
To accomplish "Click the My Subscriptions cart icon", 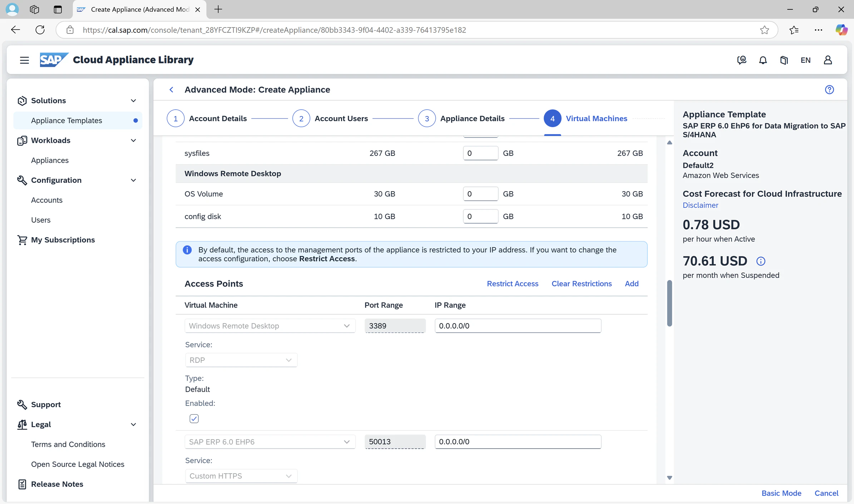I will click(22, 240).
